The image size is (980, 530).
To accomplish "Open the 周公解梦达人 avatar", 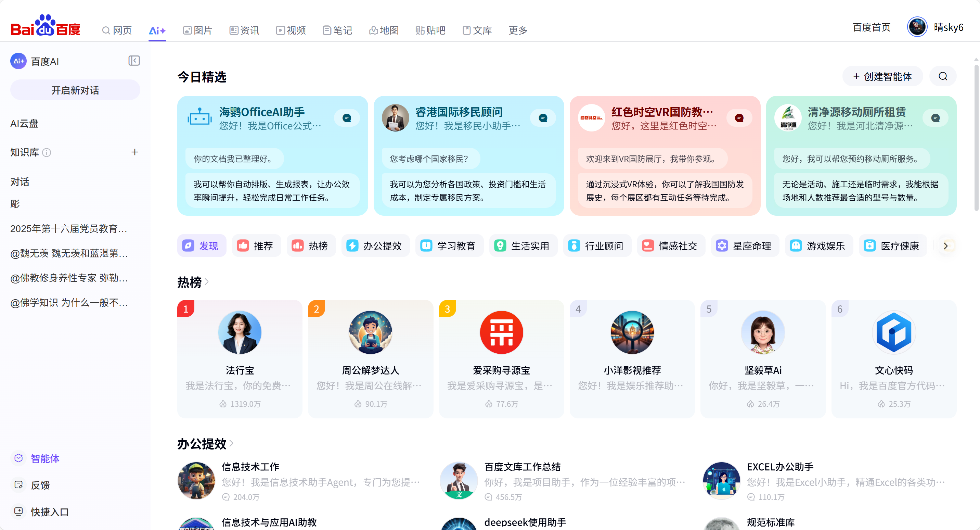I will (371, 332).
